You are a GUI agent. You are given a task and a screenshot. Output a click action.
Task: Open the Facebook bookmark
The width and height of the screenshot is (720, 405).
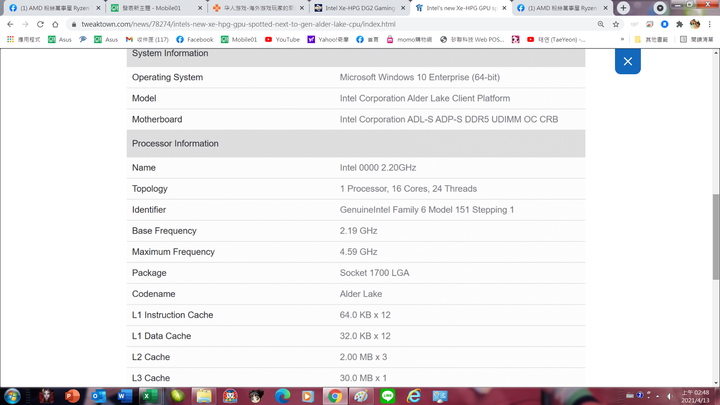[195, 39]
